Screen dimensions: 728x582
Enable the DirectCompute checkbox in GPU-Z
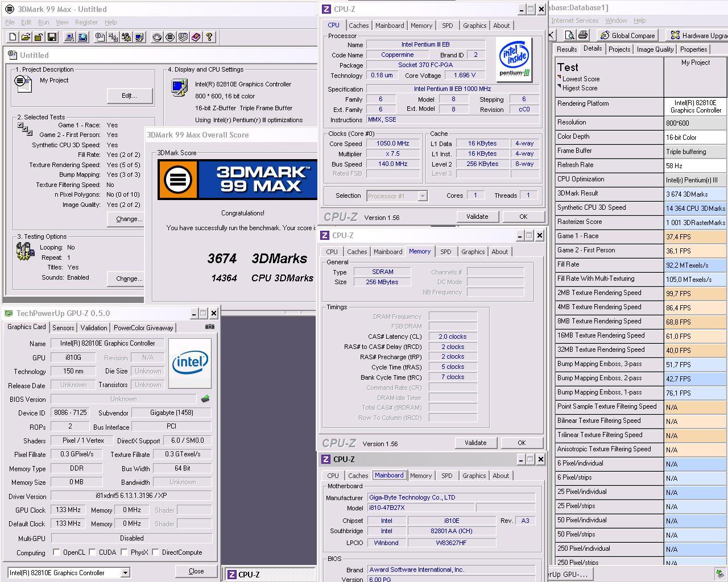coord(155,552)
